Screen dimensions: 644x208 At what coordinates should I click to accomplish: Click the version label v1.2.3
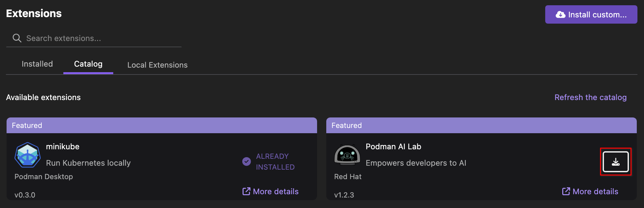344,195
